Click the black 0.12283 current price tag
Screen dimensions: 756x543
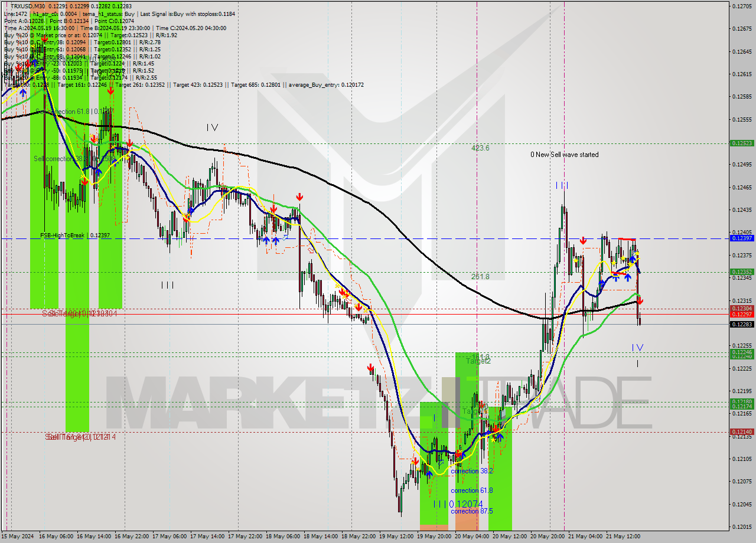(x=741, y=324)
